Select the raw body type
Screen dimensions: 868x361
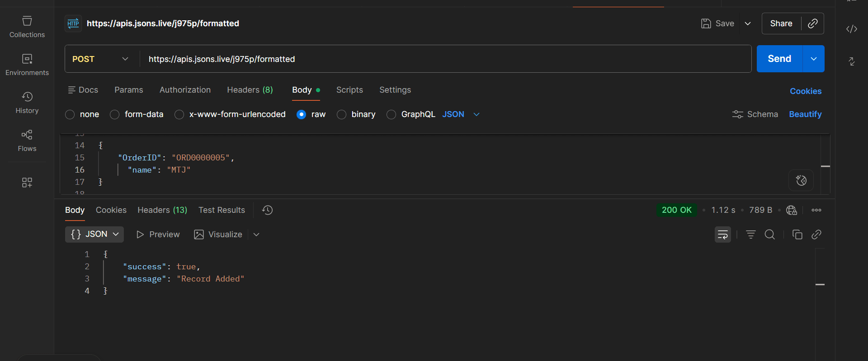302,114
